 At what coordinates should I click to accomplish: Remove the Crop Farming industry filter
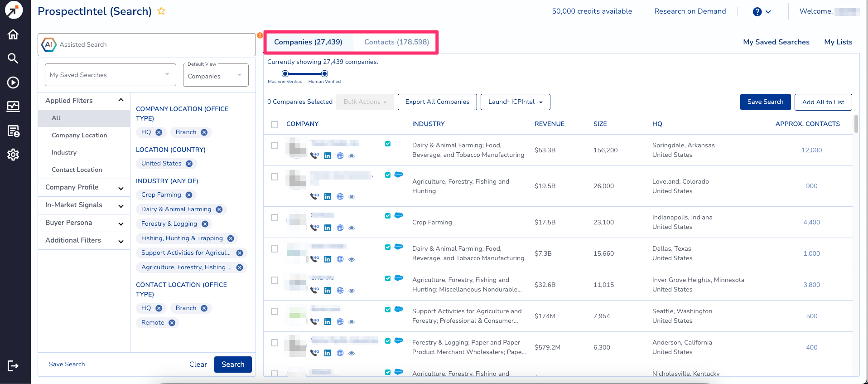[x=189, y=195]
